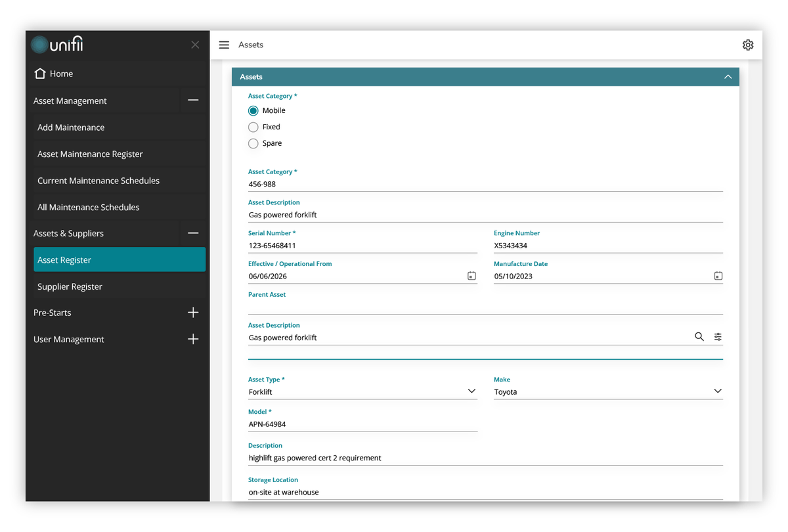Expand the Pre-Starts section
788x532 pixels.
click(x=193, y=313)
